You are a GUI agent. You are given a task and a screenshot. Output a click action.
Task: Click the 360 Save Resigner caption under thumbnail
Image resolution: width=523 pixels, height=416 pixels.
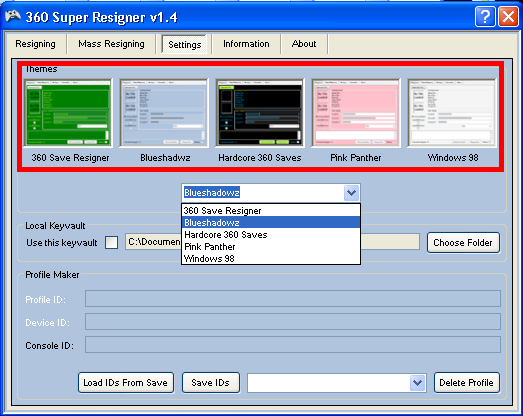[70, 157]
